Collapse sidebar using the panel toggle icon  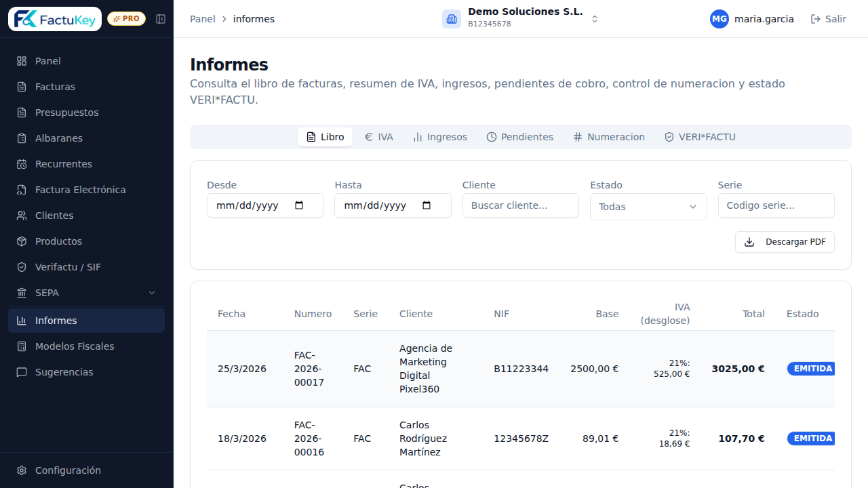point(161,19)
